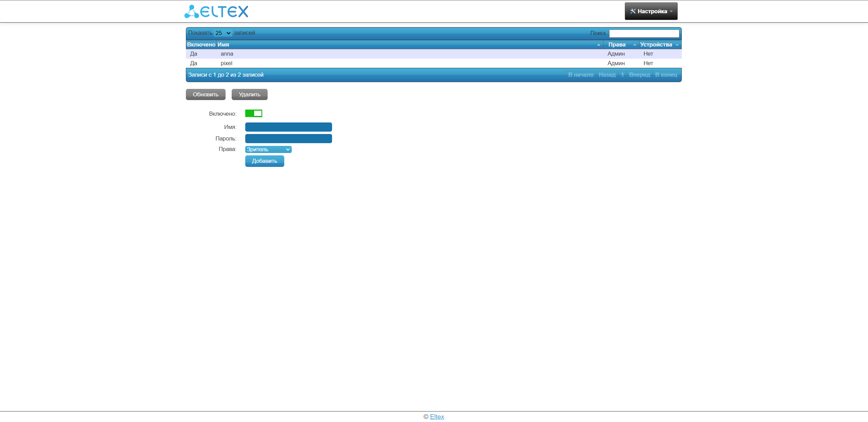
Task: Click the Добавить button
Action: coord(264,161)
